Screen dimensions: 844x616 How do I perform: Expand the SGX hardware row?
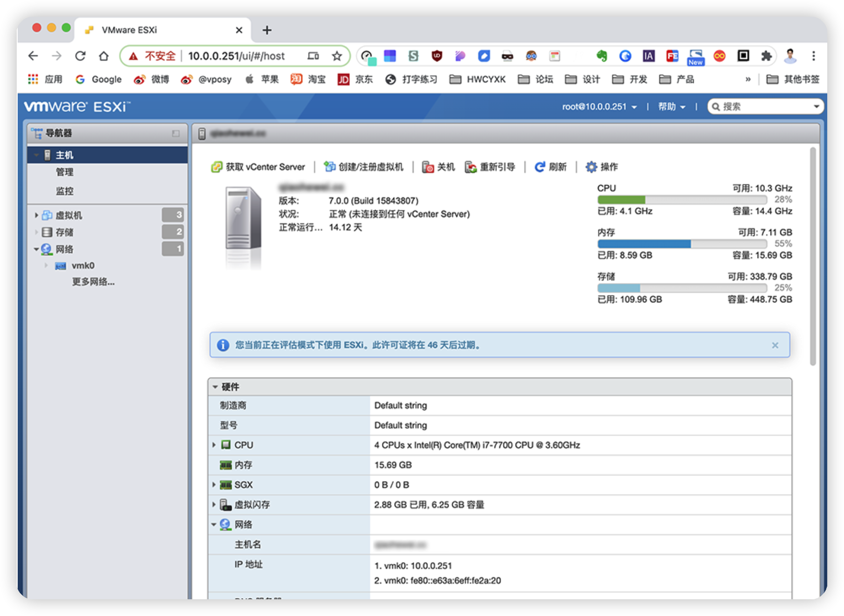tap(214, 485)
